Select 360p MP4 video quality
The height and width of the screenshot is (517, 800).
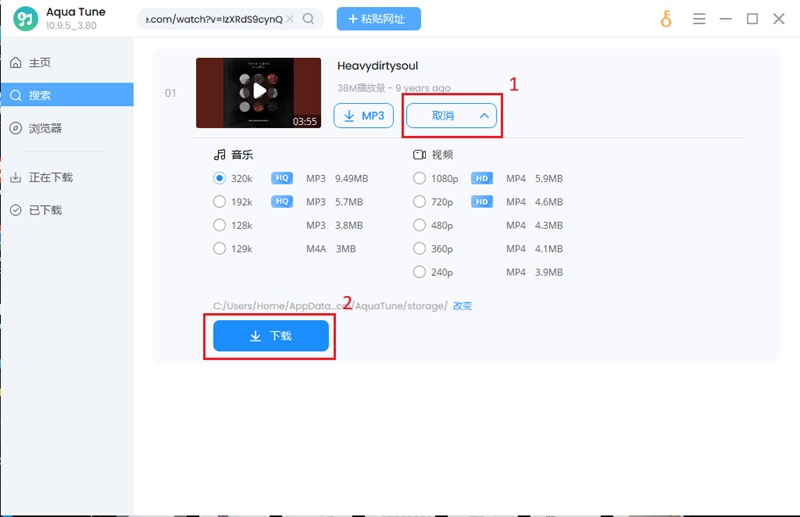coord(419,249)
